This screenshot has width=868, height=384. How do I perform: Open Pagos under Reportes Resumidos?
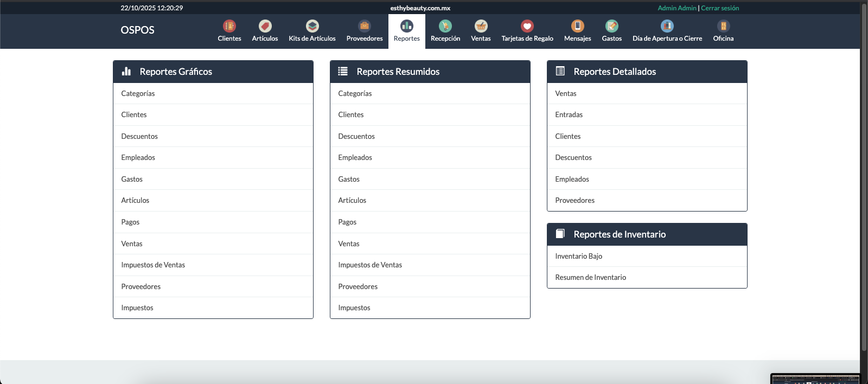[347, 222]
